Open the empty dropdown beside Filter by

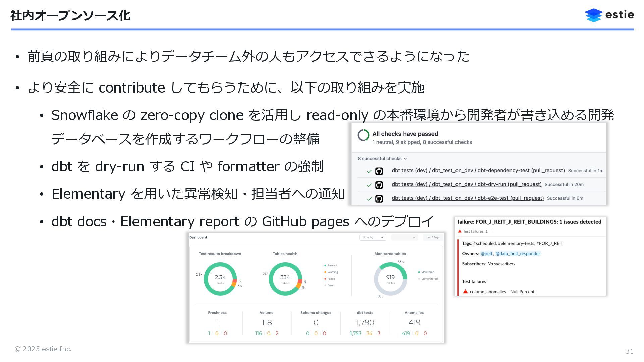(x=405, y=237)
